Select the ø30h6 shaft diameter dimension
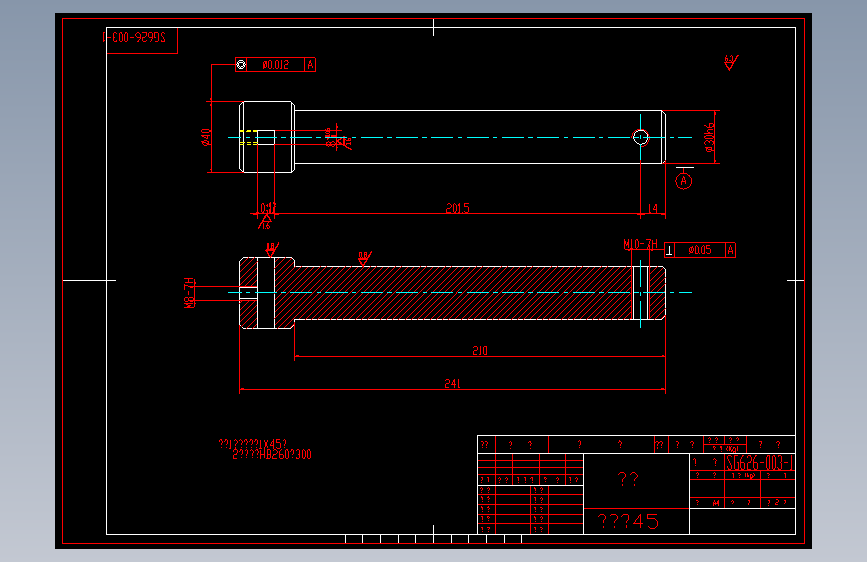Screen dimensions: 867x562 (710, 137)
